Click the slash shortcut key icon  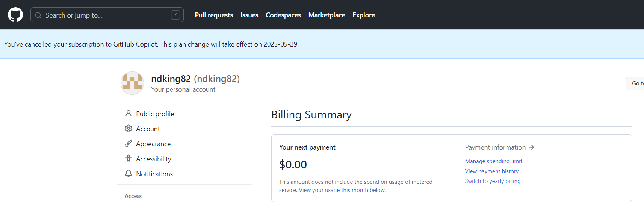(175, 15)
